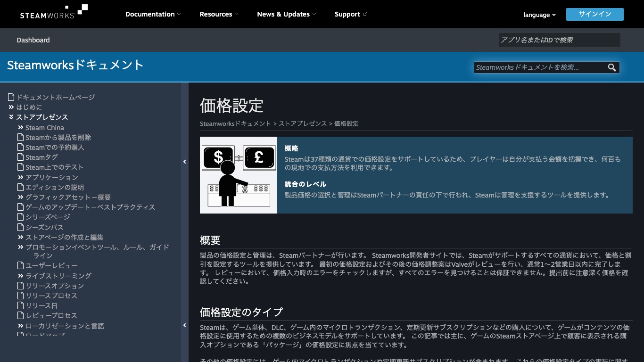Click the ドキュメントホームページ page icon

11,97
